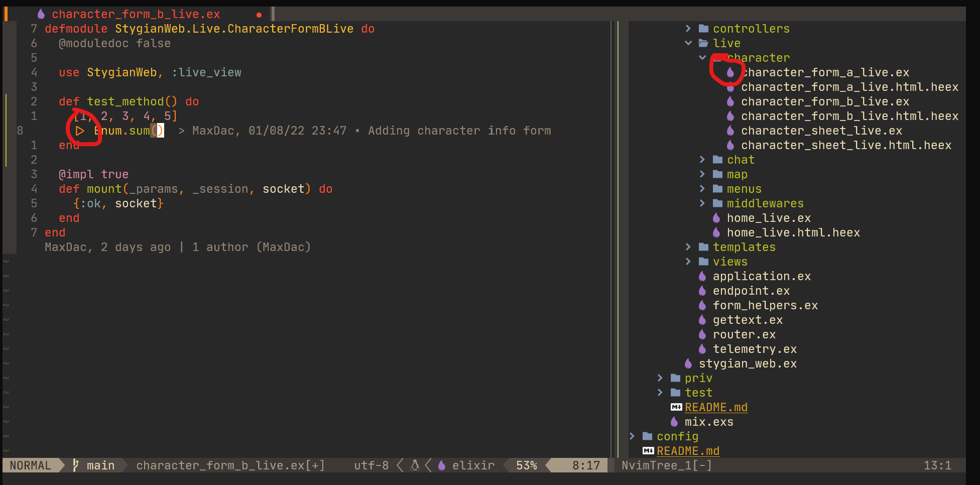Click the Elixir droplet icon on the active tab

point(41,14)
